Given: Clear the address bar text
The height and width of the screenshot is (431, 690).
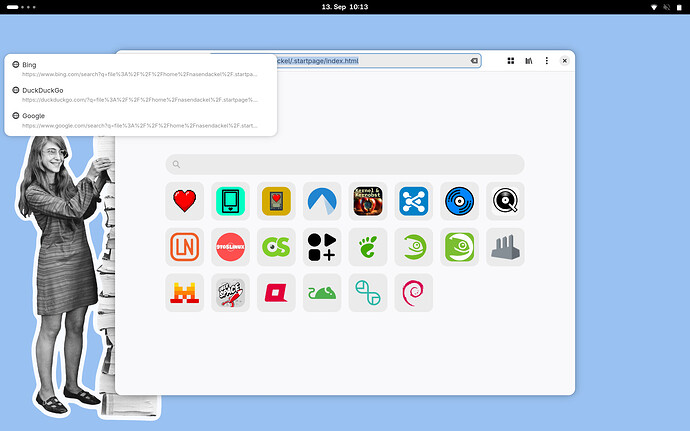Looking at the screenshot, I should (474, 61).
